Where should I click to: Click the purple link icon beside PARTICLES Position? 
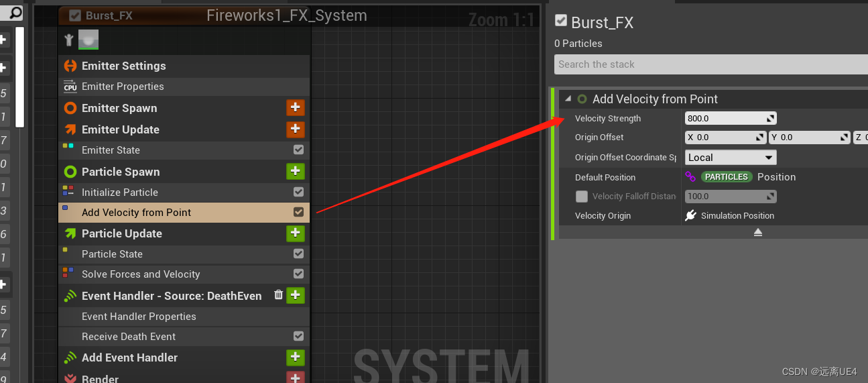(x=690, y=177)
